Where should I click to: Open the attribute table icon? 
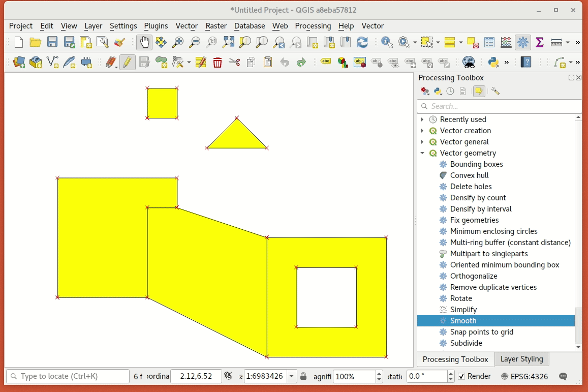coord(489,42)
